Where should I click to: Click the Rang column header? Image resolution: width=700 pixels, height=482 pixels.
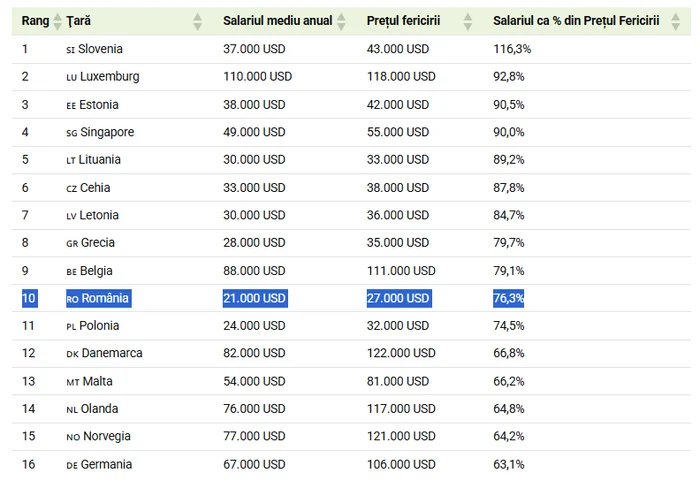pos(35,21)
